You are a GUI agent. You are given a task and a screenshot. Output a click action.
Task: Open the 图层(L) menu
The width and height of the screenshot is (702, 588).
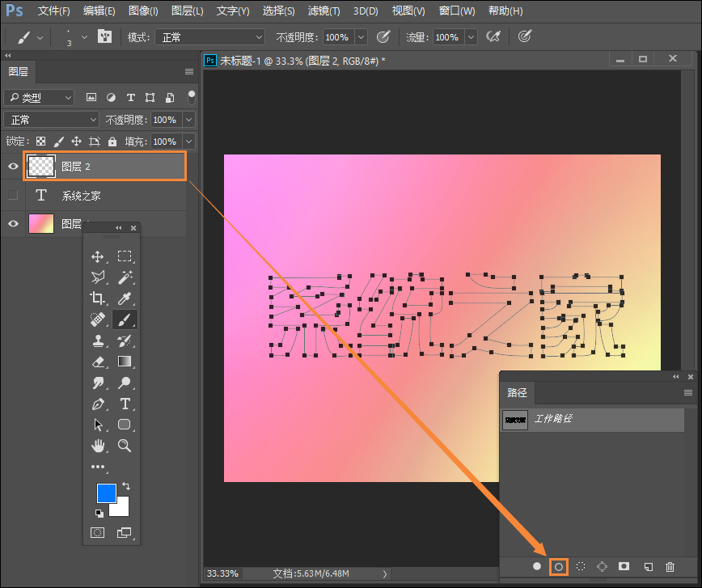pos(187,11)
